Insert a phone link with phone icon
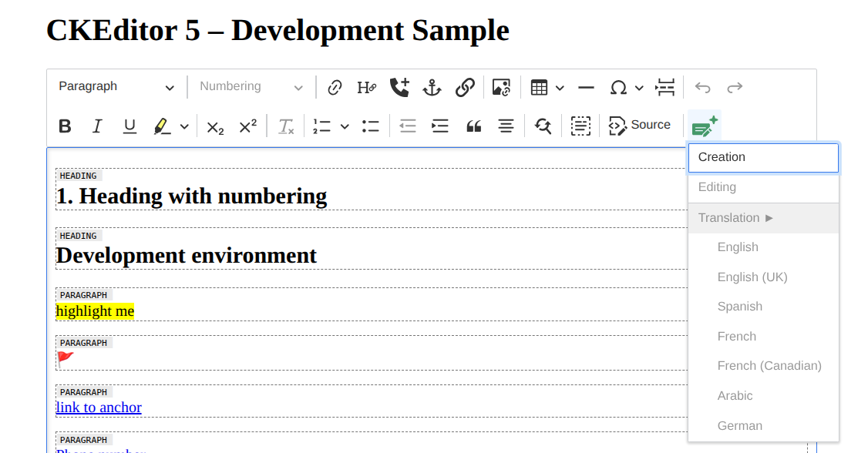Viewport: 868px width, 453px height. click(x=399, y=87)
